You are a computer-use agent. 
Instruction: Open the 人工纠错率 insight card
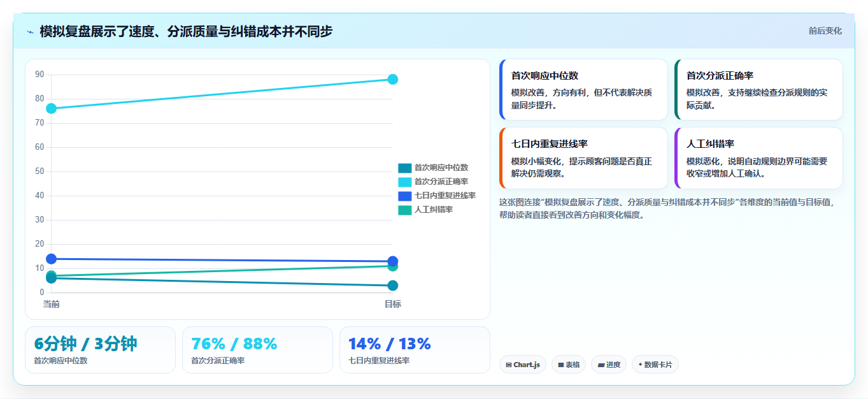[758, 158]
